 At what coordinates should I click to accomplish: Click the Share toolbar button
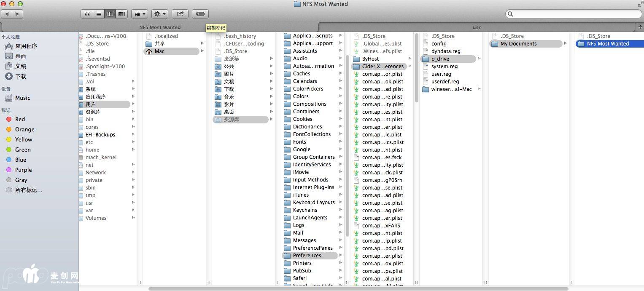click(180, 14)
